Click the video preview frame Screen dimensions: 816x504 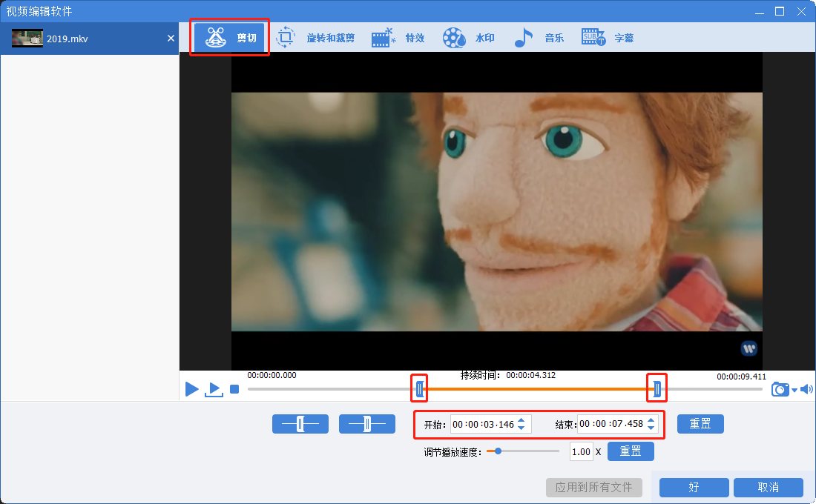point(497,212)
